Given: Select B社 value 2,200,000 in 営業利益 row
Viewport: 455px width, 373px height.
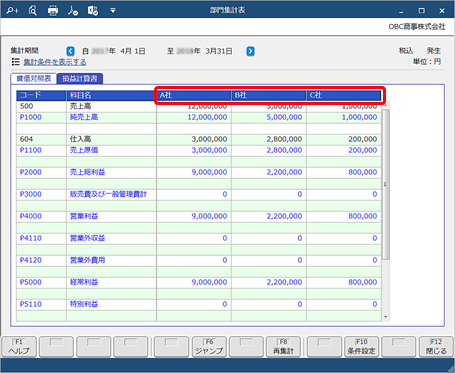Looking at the screenshot, I should point(269,216).
